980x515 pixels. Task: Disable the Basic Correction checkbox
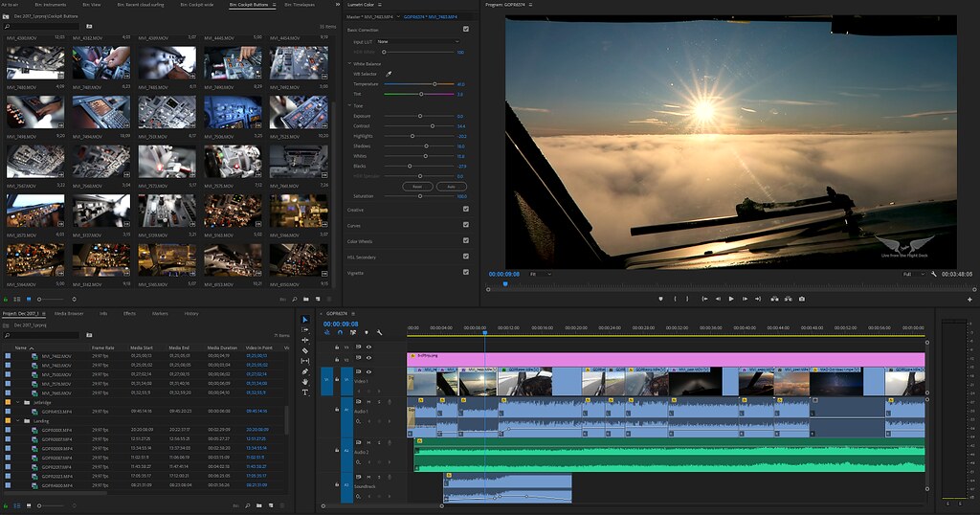(466, 29)
